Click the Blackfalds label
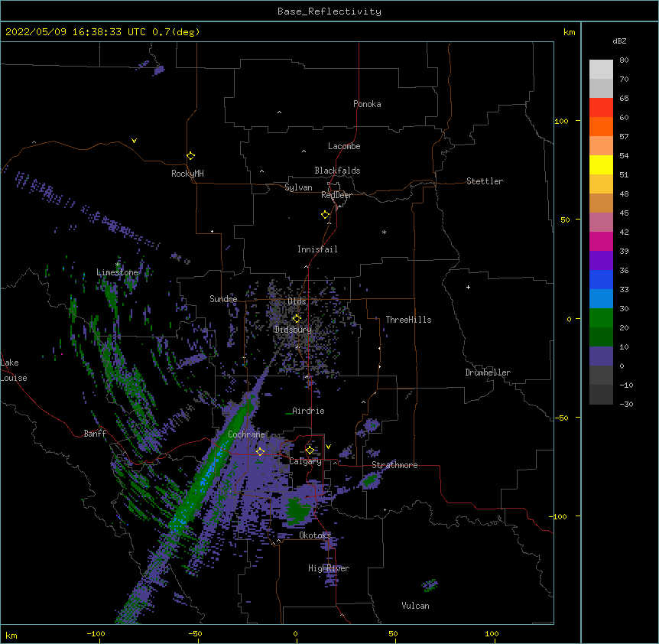 (x=337, y=171)
